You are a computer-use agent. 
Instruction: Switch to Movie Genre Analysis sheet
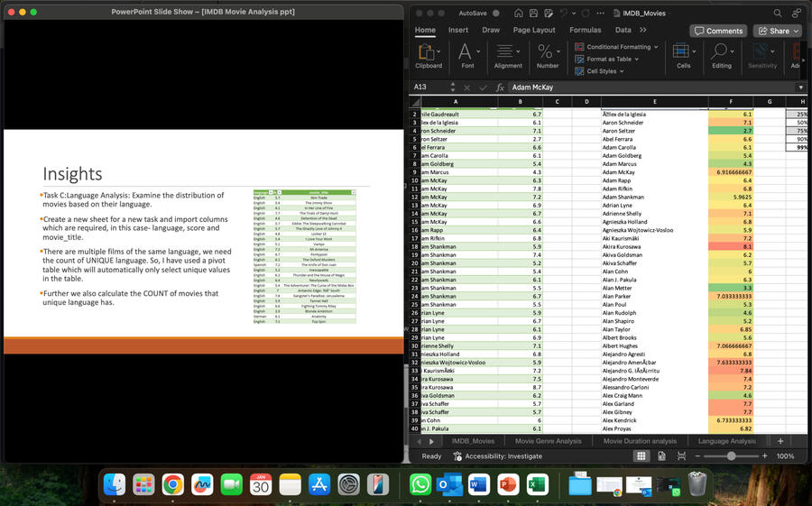click(x=548, y=441)
